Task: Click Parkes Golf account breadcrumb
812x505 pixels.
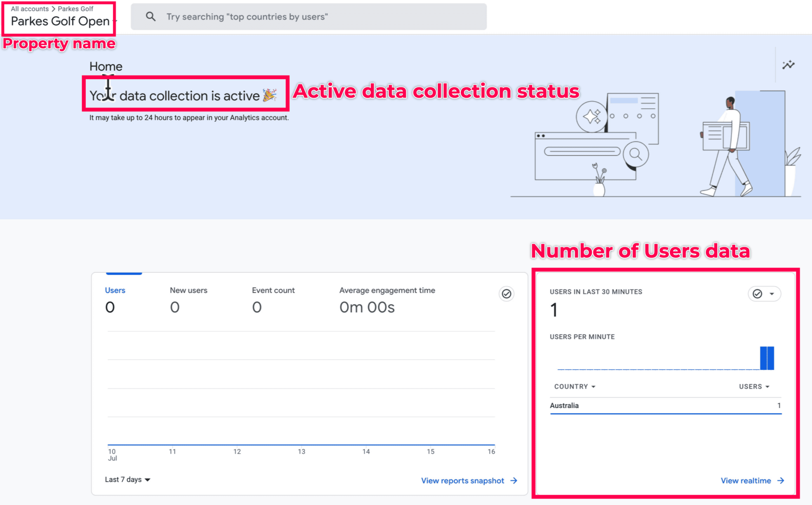Action: (75, 9)
